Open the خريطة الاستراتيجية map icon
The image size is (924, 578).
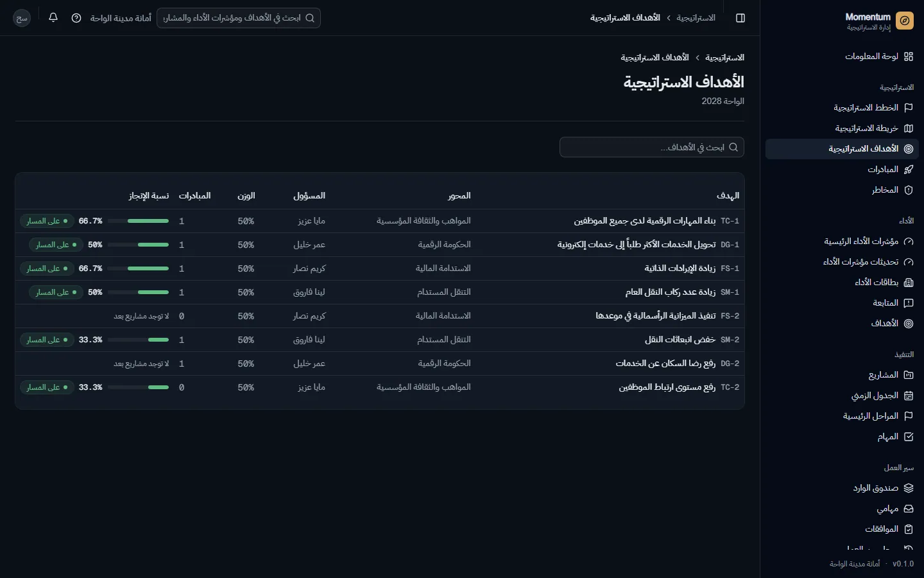908,128
